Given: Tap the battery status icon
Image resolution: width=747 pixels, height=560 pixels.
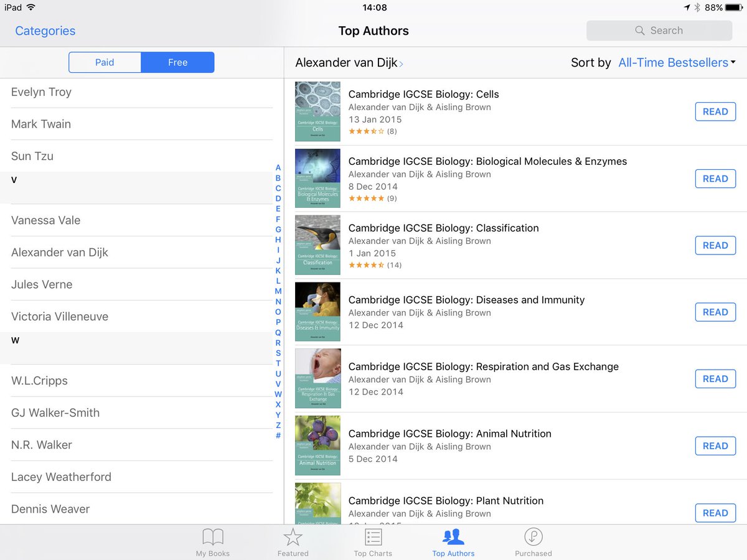Looking at the screenshot, I should pos(735,7).
